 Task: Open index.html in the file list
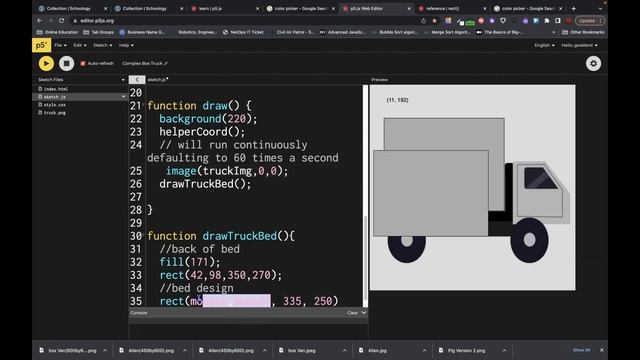tap(56, 89)
